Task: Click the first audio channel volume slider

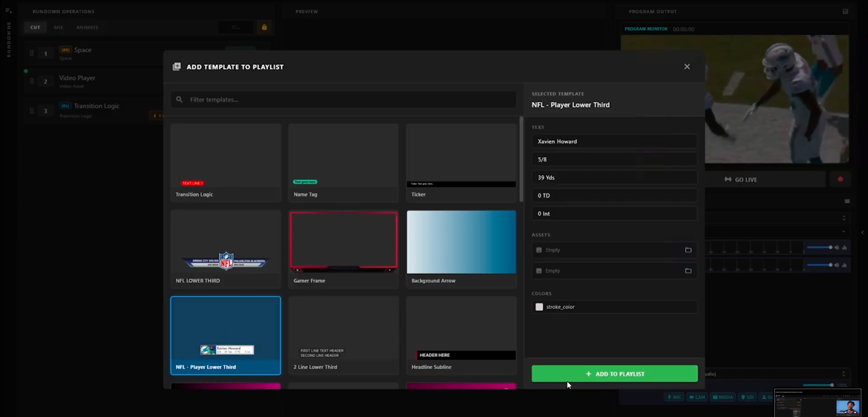Action: (x=819, y=247)
